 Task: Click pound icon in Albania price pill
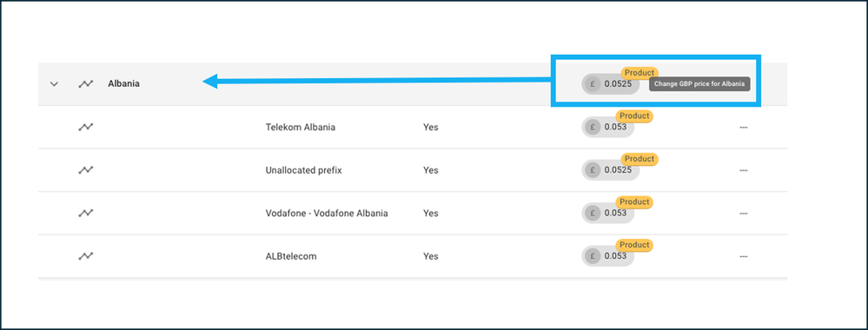[x=593, y=84]
